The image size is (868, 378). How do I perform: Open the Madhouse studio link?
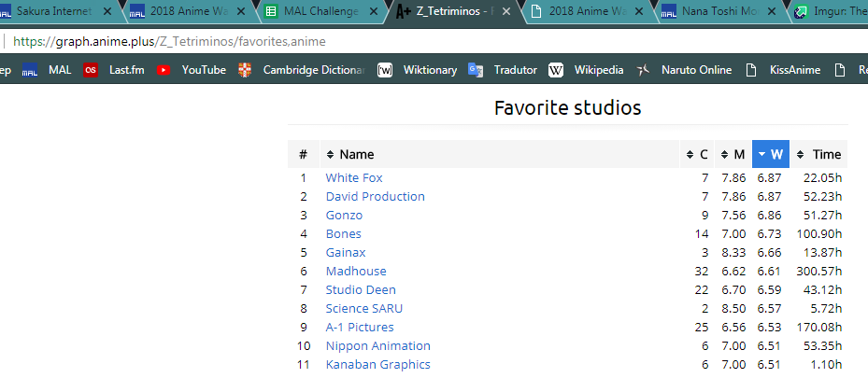[356, 271]
